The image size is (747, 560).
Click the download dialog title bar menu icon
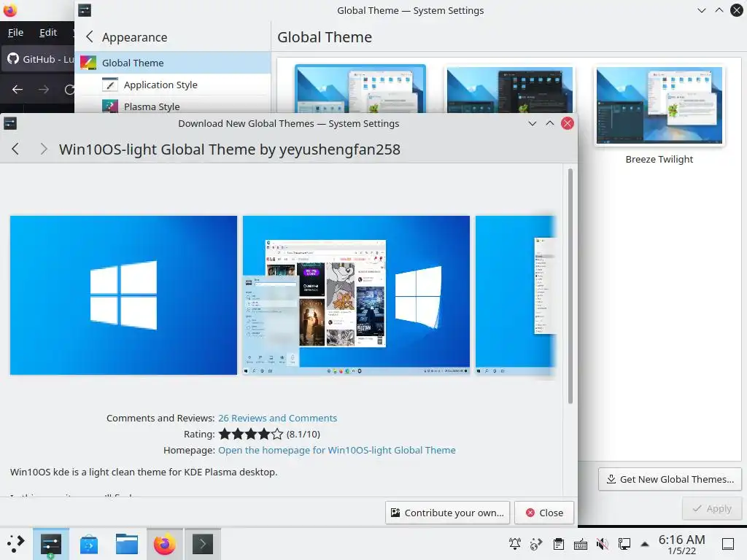10,124
